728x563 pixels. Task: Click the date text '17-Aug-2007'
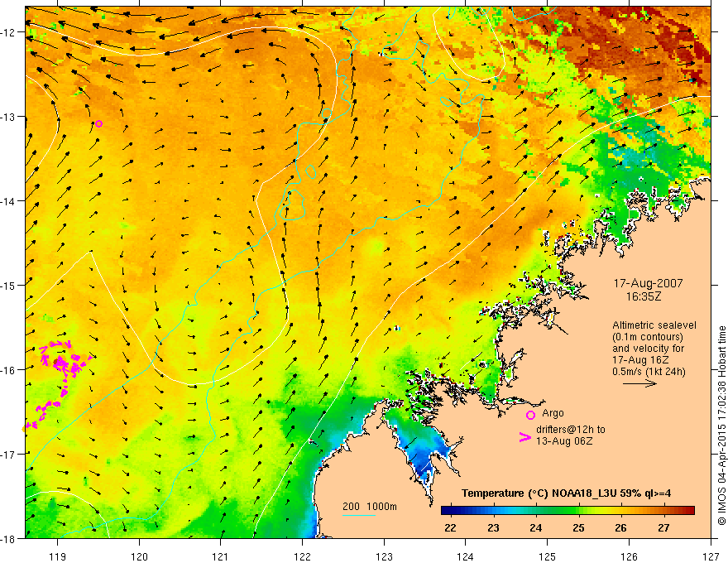pos(648,283)
